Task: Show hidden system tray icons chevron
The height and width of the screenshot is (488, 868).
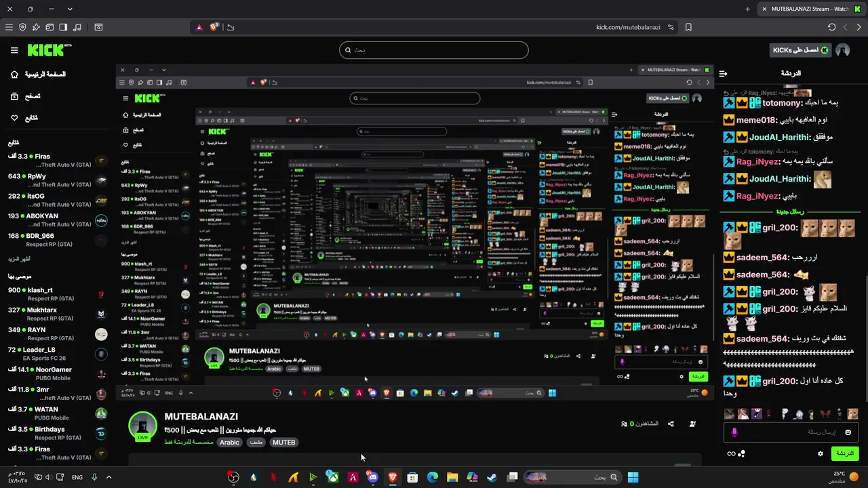Action: click(108, 477)
